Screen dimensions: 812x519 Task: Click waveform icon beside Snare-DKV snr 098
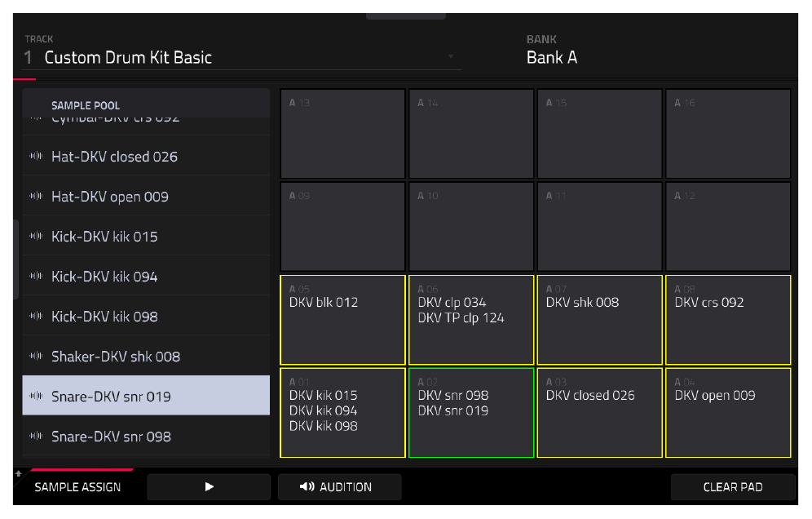click(36, 436)
